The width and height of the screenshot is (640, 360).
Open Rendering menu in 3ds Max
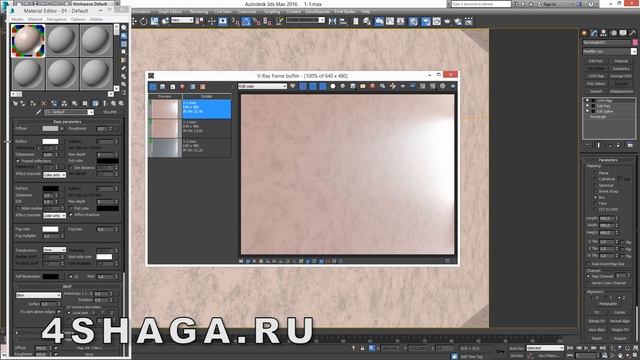point(199,12)
